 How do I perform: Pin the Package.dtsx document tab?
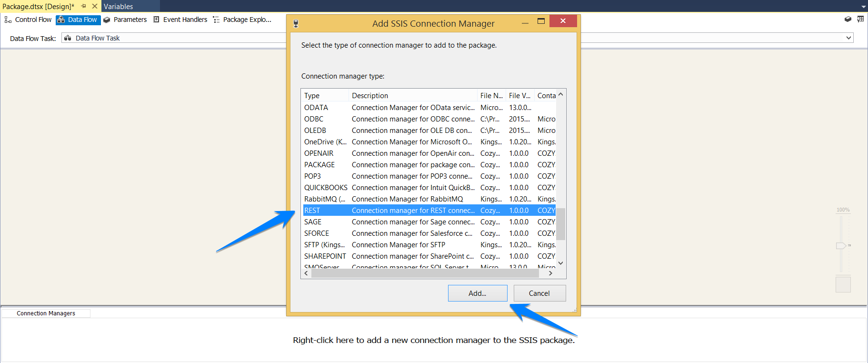click(x=84, y=6)
